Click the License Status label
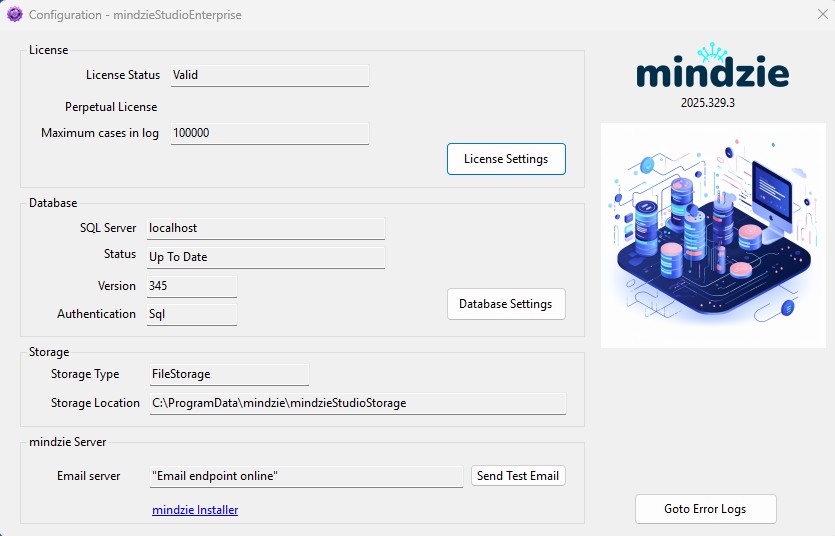The width and height of the screenshot is (835, 536). point(123,75)
